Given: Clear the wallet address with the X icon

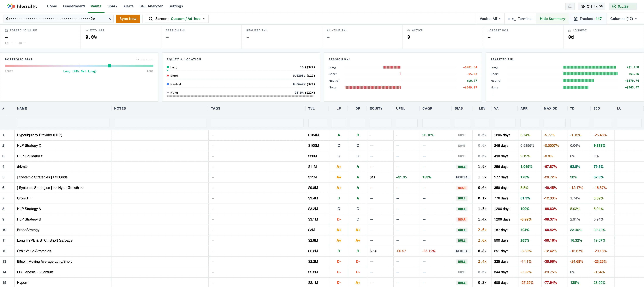Looking at the screenshot, I should tap(110, 19).
